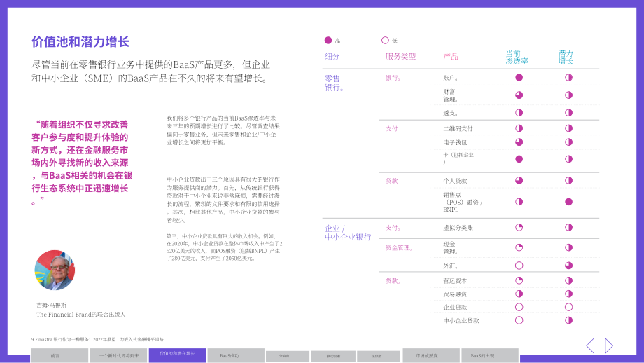Click the 二维码支付 product label
The height and width of the screenshot is (363, 644).
458,129
